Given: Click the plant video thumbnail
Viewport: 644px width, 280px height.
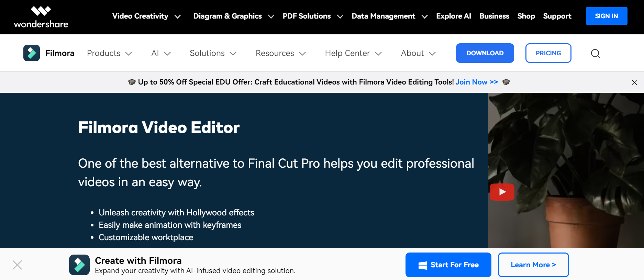Looking at the screenshot, I should coord(566,170).
